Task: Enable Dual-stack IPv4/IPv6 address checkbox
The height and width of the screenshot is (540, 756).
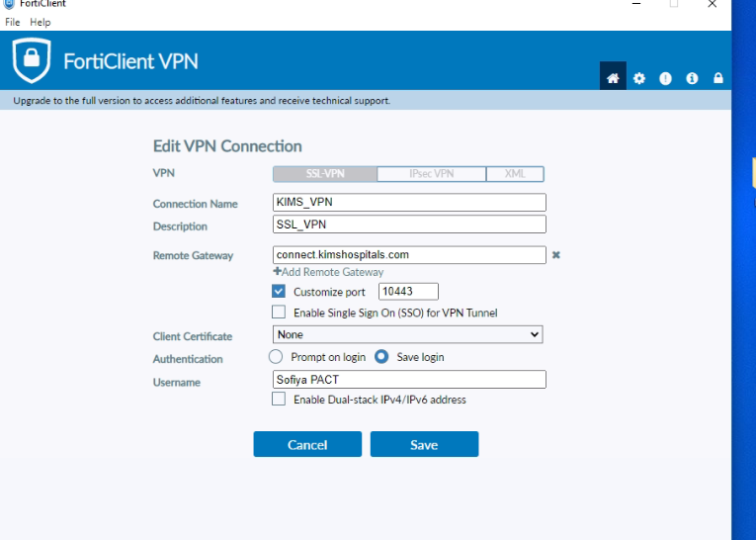Action: [279, 399]
